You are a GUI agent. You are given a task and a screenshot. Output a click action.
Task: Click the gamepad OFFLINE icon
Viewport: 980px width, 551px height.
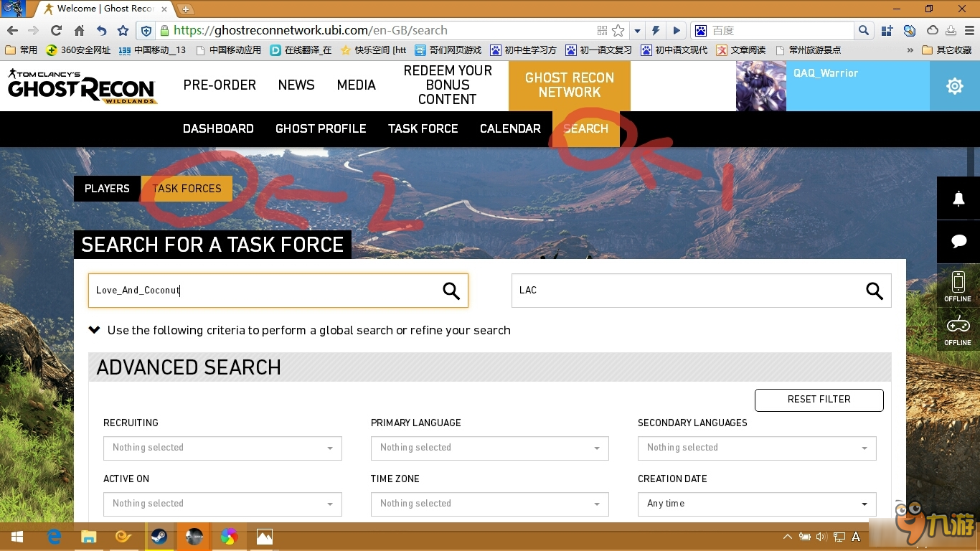[x=958, y=329]
